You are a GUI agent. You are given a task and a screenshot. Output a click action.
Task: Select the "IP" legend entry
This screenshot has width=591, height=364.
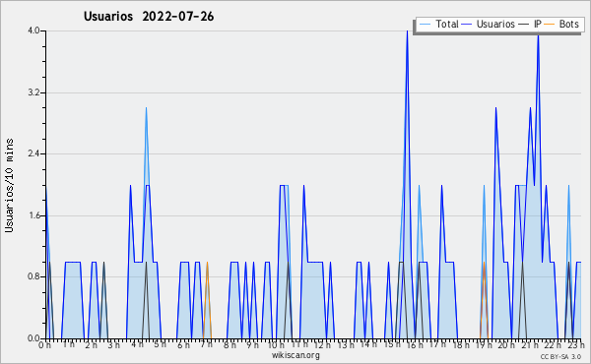pyautogui.click(x=538, y=24)
